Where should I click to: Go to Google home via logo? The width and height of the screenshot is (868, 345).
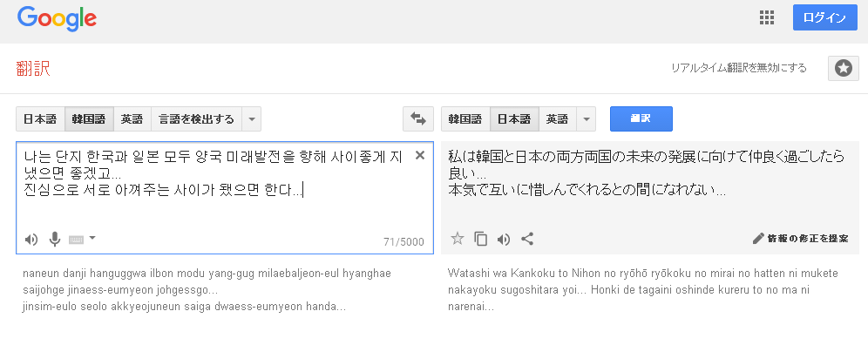[x=57, y=19]
